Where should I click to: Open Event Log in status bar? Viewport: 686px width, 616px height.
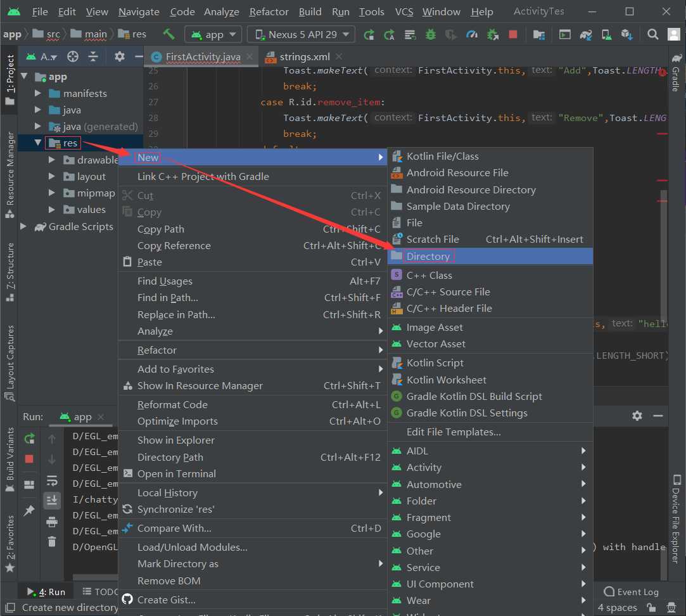click(631, 592)
